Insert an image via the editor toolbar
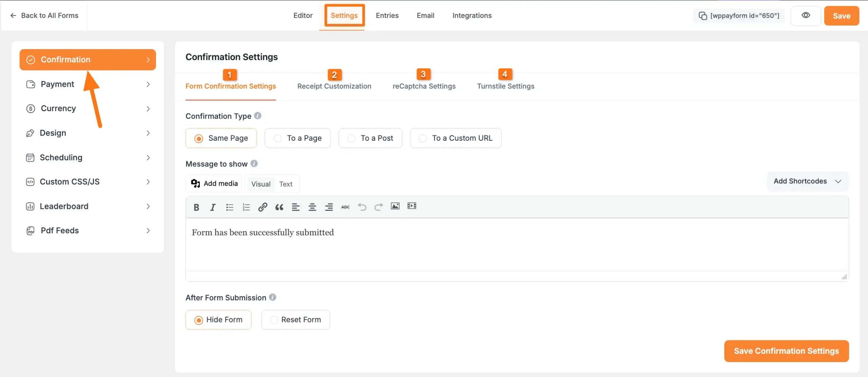Viewport: 868px width, 377px height. coord(395,206)
